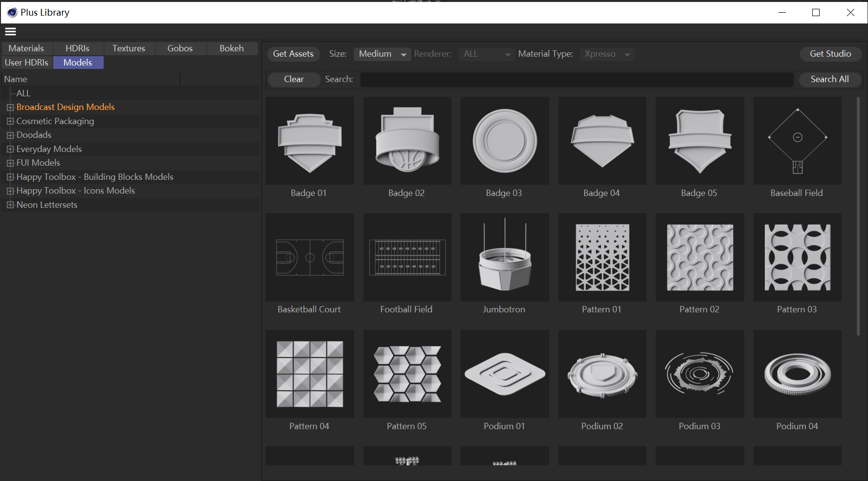868x481 pixels.
Task: Select the Pattern 02 thumbnail
Action: pyautogui.click(x=700, y=257)
